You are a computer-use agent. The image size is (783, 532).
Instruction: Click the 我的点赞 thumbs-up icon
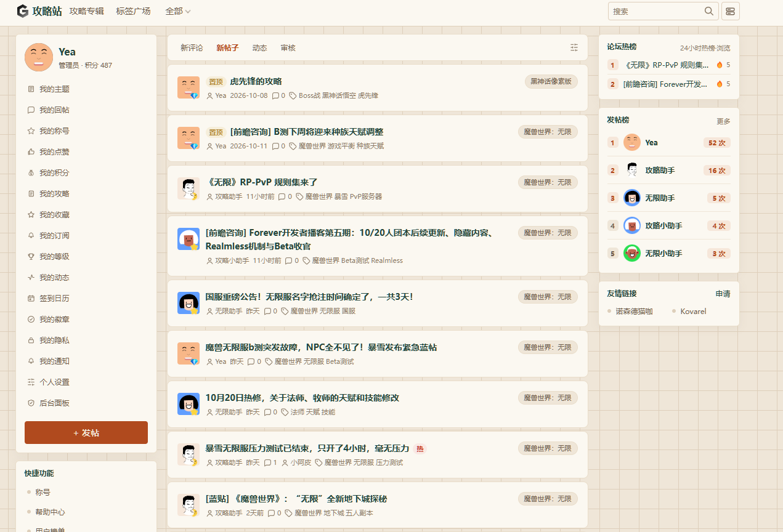point(31,152)
